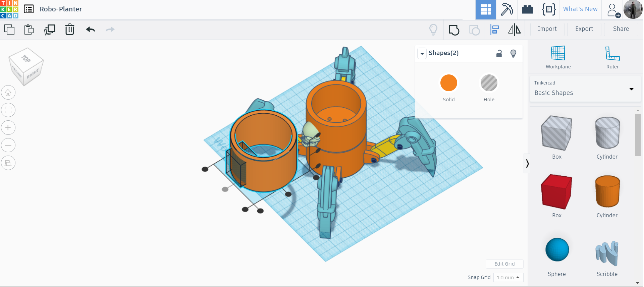
Task: Zoom out with the minus button
Action: [x=8, y=145]
